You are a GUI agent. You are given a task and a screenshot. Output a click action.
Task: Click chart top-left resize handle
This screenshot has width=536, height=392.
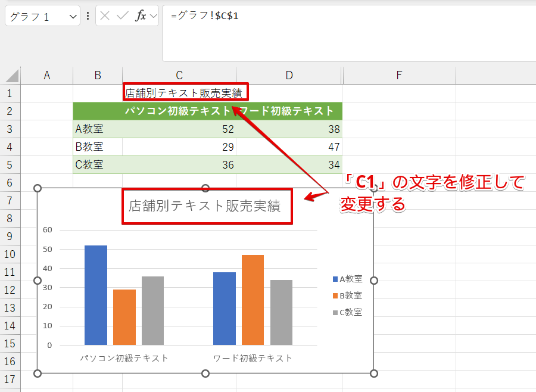click(38, 188)
